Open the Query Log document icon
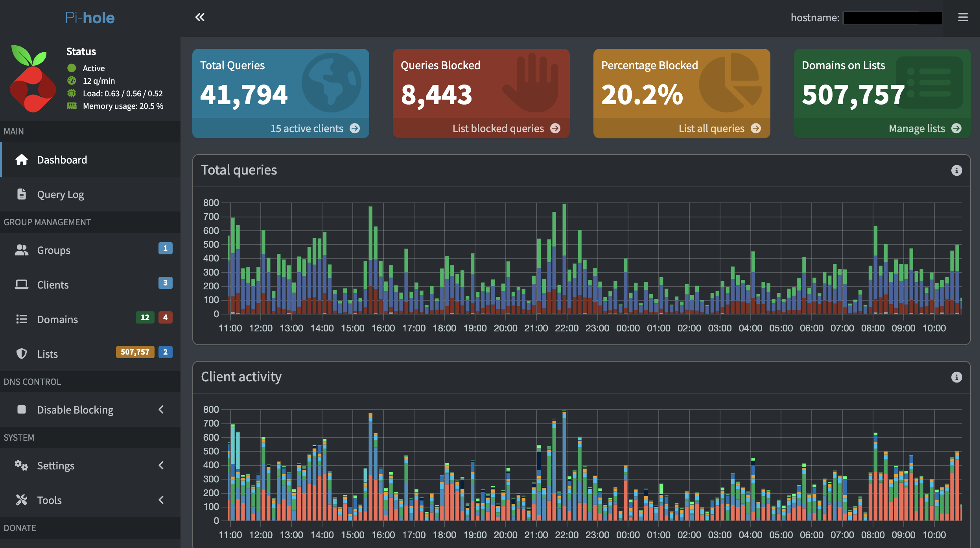 click(21, 194)
